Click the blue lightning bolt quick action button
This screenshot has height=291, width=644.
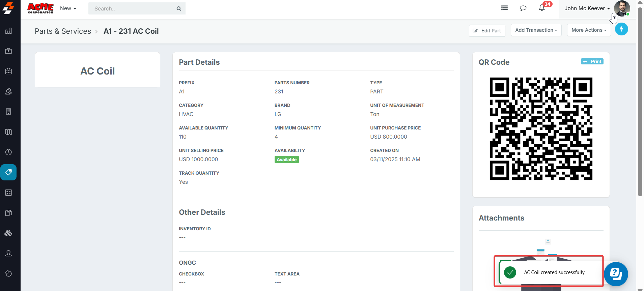coord(621,29)
